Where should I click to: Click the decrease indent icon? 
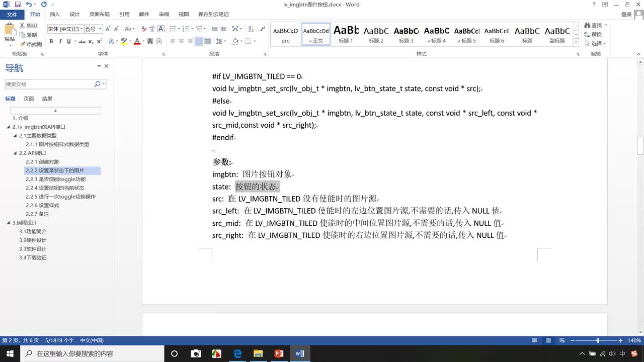pos(214,29)
